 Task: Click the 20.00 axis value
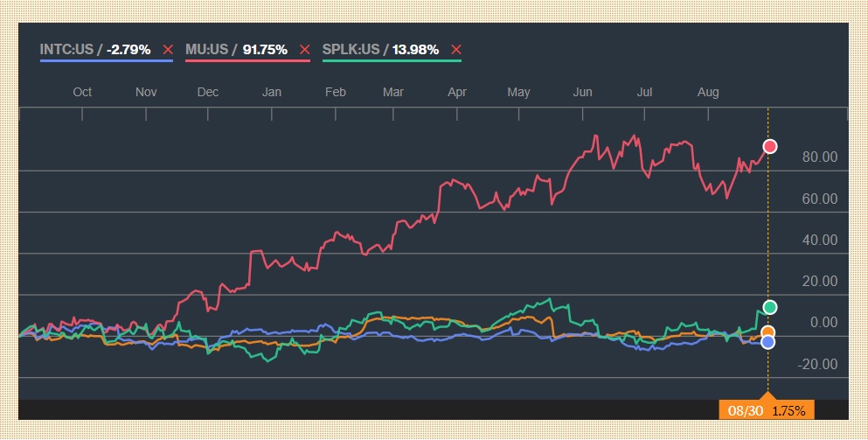(820, 282)
